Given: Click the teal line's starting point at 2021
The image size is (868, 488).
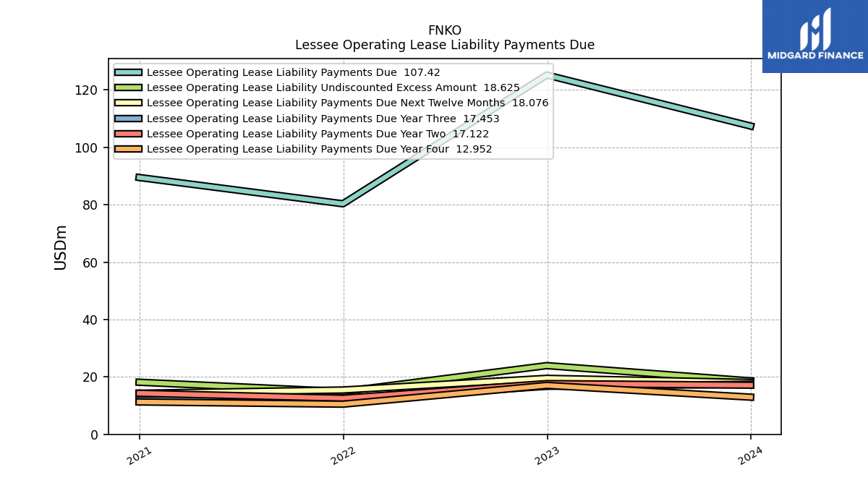Looking at the screenshot, I should click(x=140, y=177).
